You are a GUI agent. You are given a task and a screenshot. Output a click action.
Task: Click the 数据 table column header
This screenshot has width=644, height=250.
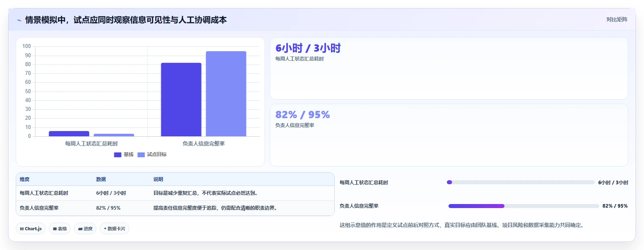101,179
